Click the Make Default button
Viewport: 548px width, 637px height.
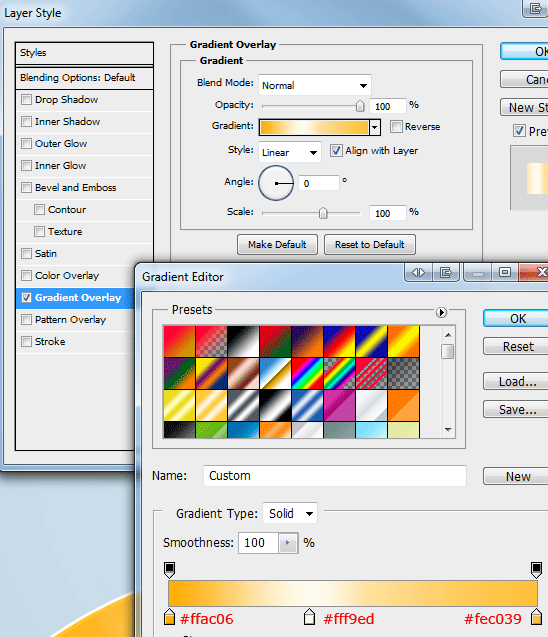(x=277, y=245)
